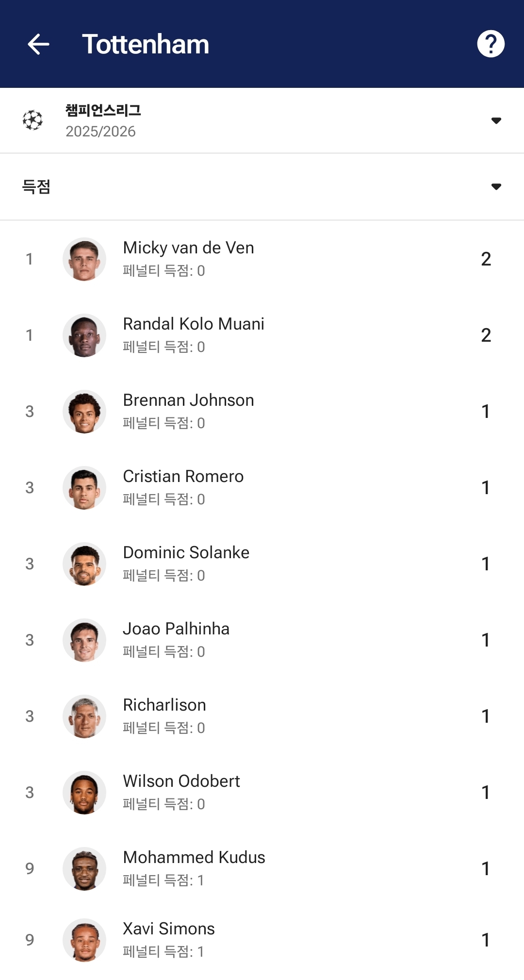Tap the Tottenham page title
524x980 pixels.
tap(146, 44)
